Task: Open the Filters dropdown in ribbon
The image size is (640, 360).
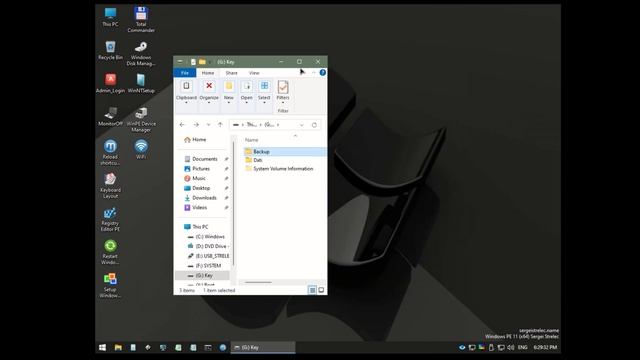Action: (x=283, y=93)
